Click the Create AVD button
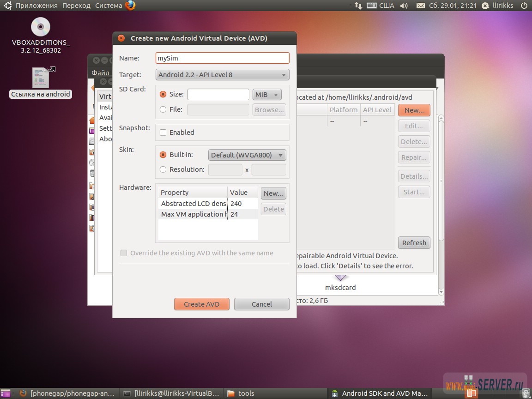Screen dimensions: 532x399 pyautogui.click(x=201, y=304)
